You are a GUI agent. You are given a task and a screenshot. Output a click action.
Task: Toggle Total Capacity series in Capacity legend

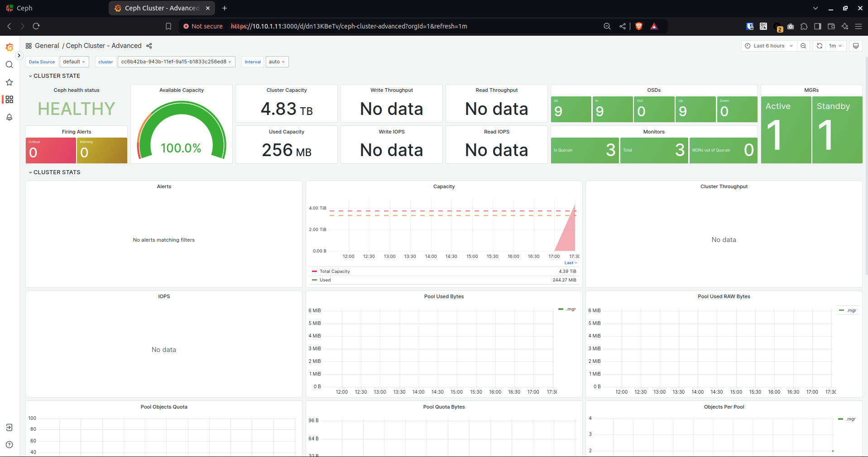335,271
